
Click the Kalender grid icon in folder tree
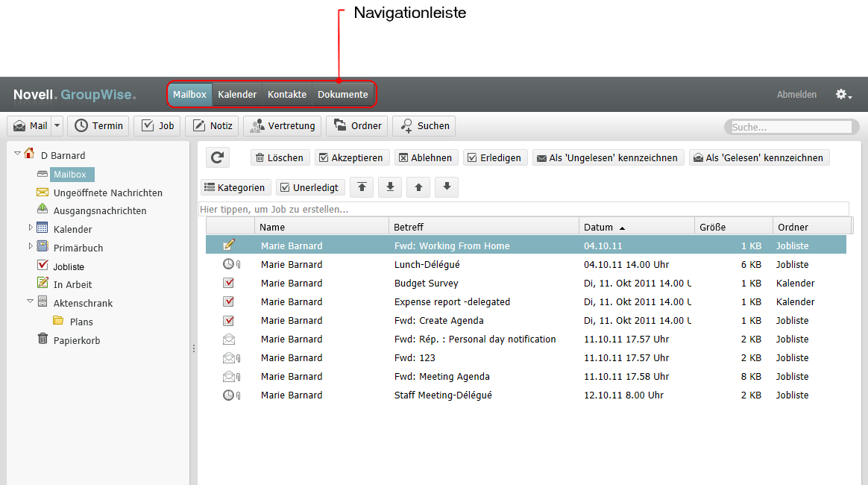[x=43, y=228]
